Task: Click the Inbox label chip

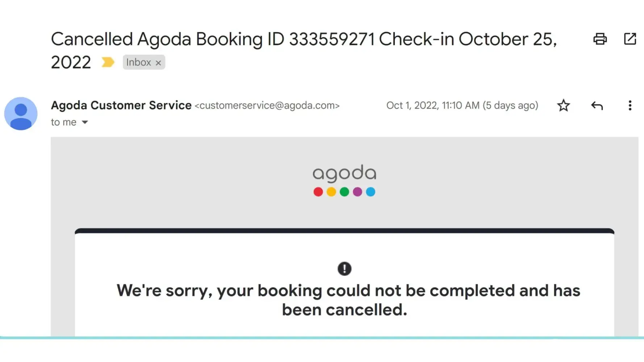Action: pos(138,62)
